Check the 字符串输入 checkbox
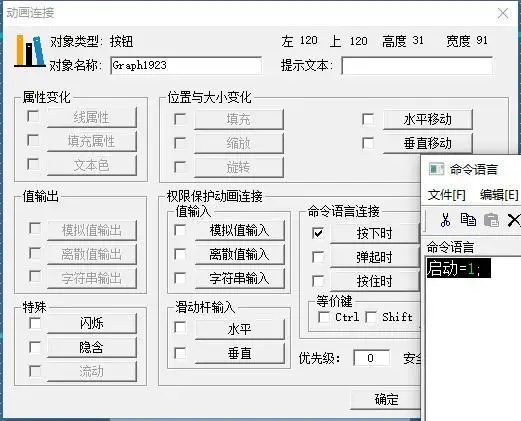The width and height of the screenshot is (521, 421). click(x=180, y=278)
